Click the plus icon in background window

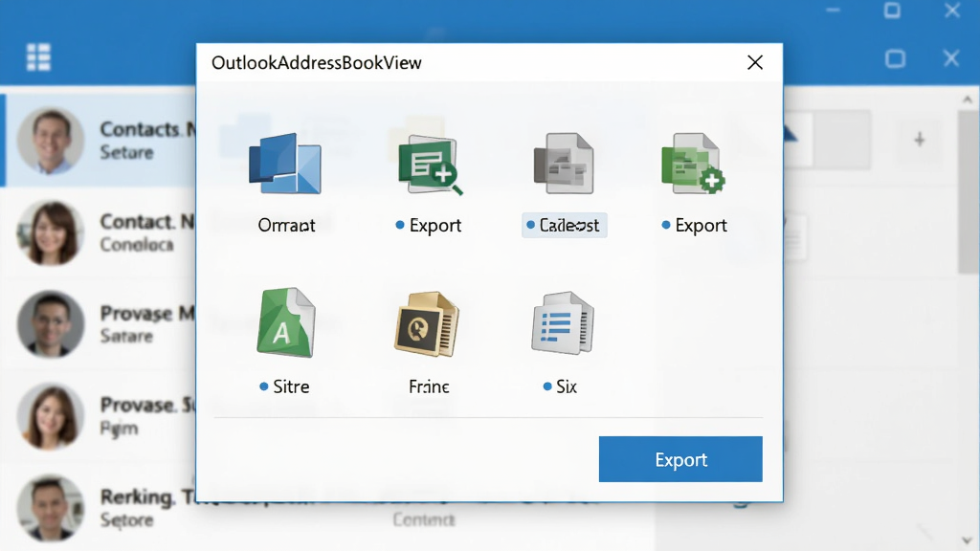click(x=919, y=140)
